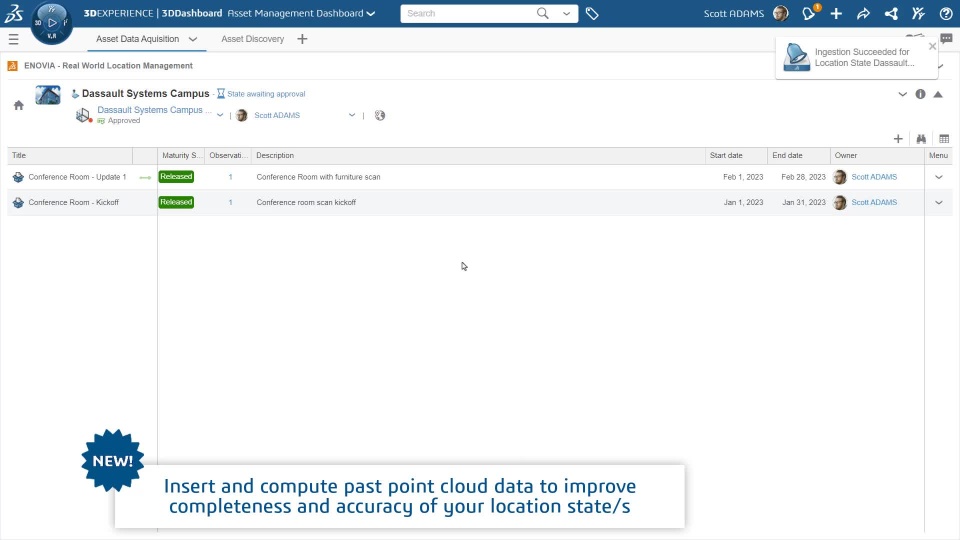Click the 'Conference Room with furniture scan' description
960x540 pixels.
[318, 177]
